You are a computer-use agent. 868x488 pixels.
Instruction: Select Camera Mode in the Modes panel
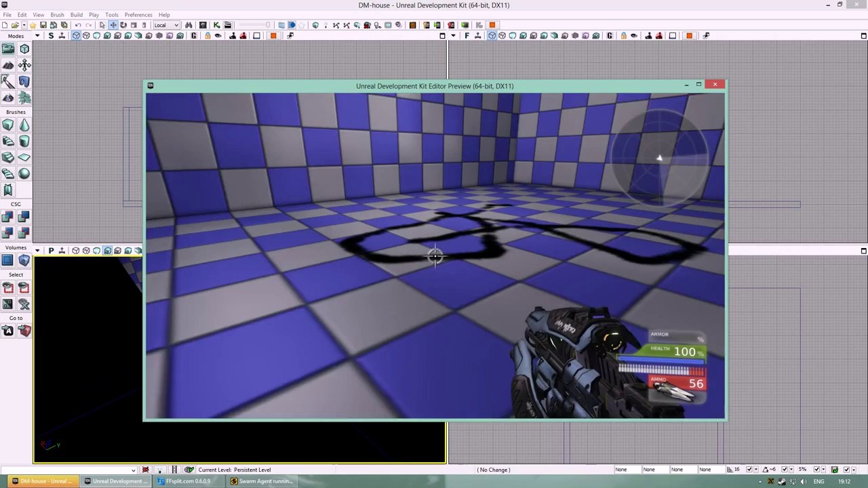tap(8, 49)
